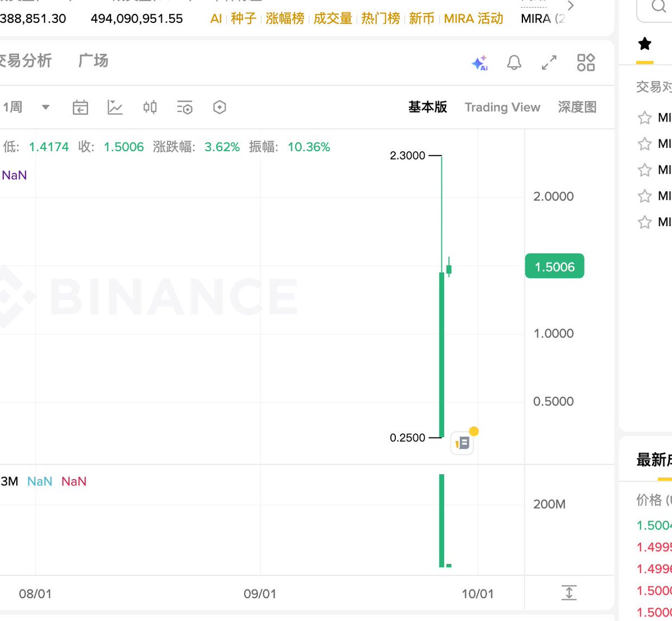Click the news marker icon on chart
This screenshot has width=672, height=621.
pos(463,443)
